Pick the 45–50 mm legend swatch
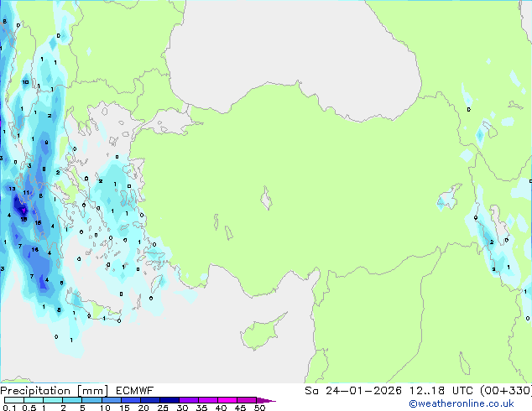 [x=247, y=400]
